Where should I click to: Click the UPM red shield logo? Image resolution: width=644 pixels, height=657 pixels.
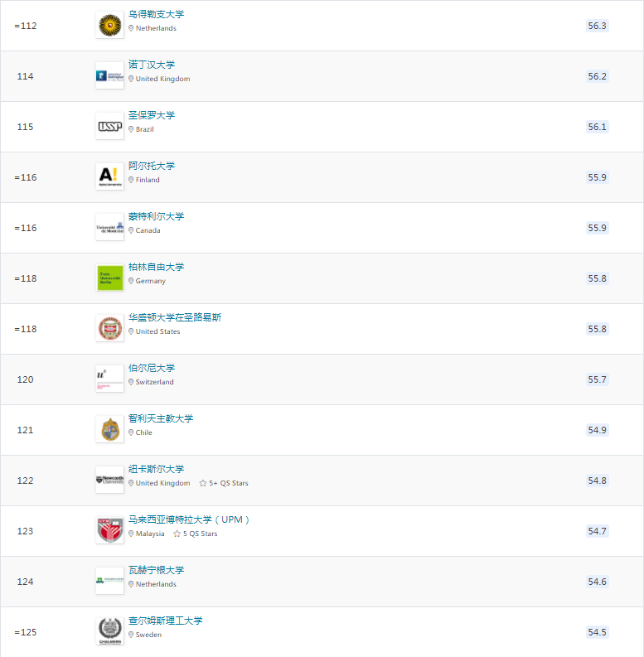[x=110, y=530]
